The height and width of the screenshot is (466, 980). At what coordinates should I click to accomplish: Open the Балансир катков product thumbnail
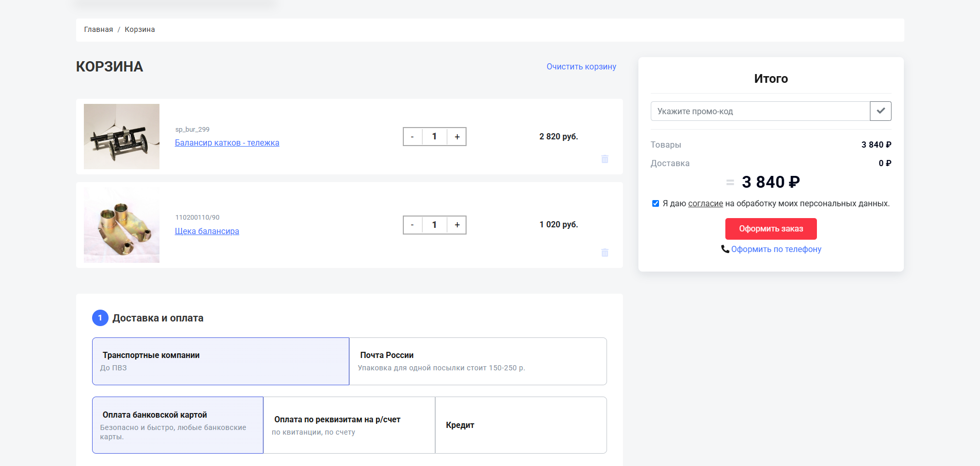(x=121, y=136)
